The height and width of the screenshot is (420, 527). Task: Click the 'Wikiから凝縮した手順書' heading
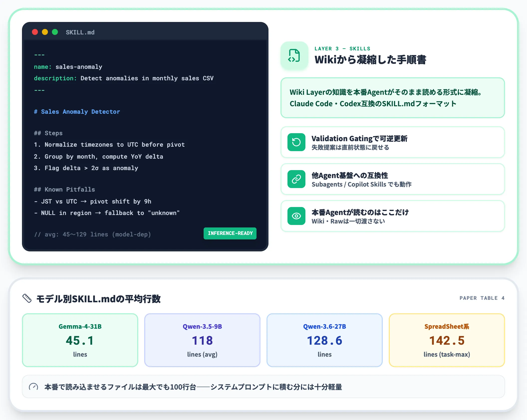click(370, 60)
